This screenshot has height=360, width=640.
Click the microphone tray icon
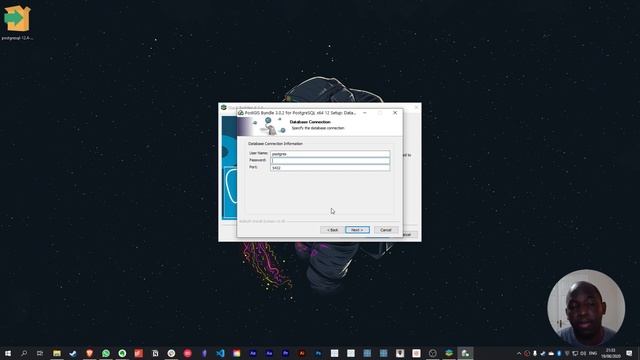click(535, 353)
